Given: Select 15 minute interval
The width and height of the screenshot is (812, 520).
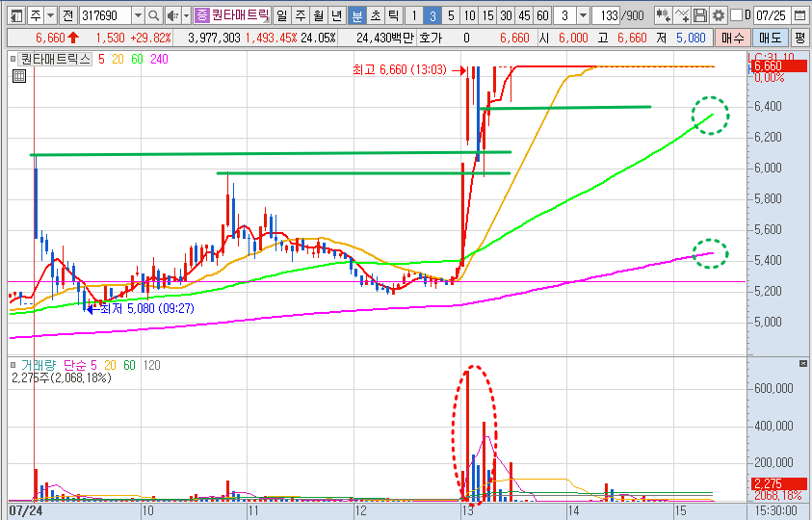Looking at the screenshot, I should [x=487, y=16].
